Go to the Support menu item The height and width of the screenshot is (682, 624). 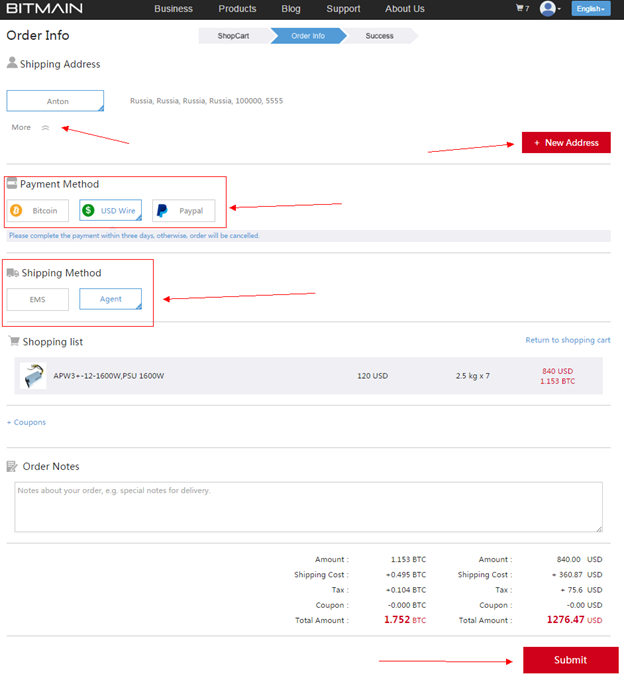(x=343, y=9)
